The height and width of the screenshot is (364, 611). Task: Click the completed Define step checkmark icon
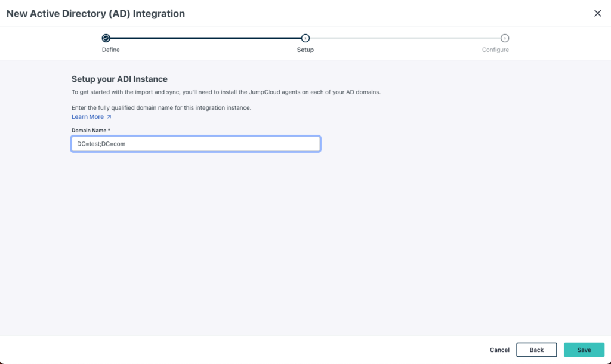pos(106,38)
